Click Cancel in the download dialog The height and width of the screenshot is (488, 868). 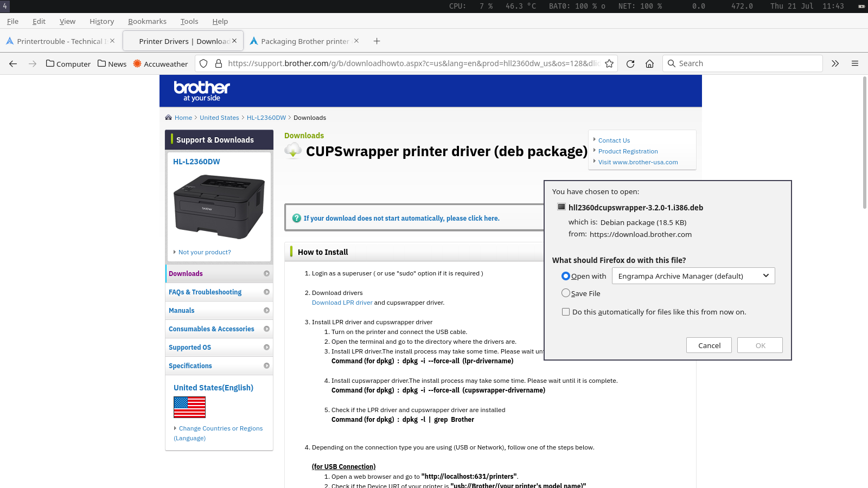[709, 345]
